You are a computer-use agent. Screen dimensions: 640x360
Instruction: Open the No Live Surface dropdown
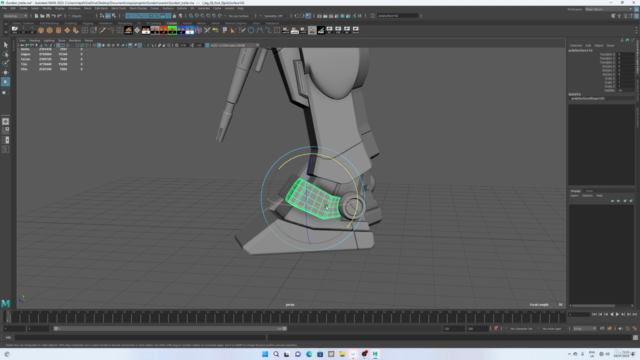(239, 16)
